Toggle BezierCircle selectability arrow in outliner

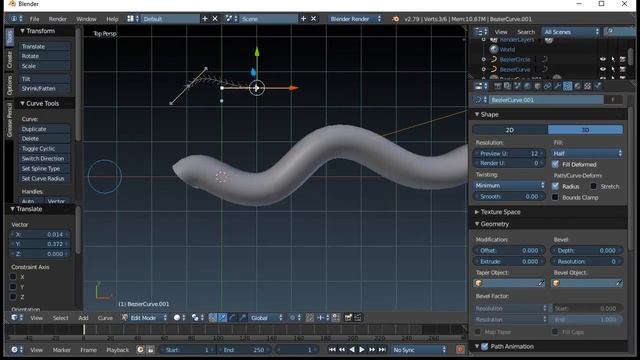(613, 60)
